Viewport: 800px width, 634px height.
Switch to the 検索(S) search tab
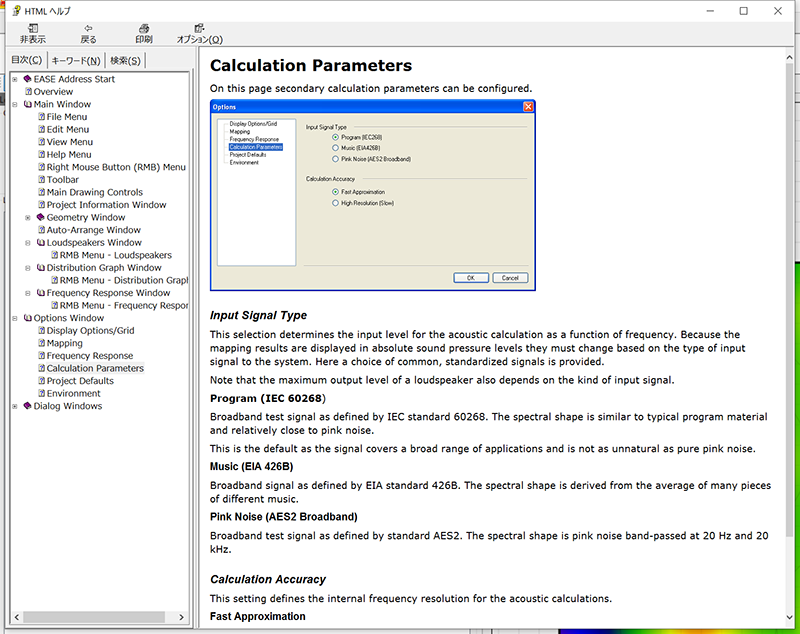click(125, 61)
